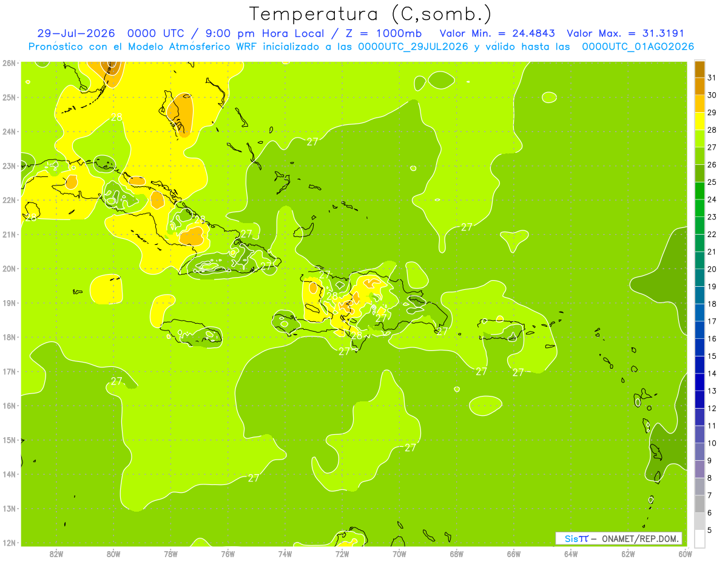Click the "24N" latitude axis label
Image resolution: width=728 pixels, height=562 pixels.
click(x=9, y=132)
